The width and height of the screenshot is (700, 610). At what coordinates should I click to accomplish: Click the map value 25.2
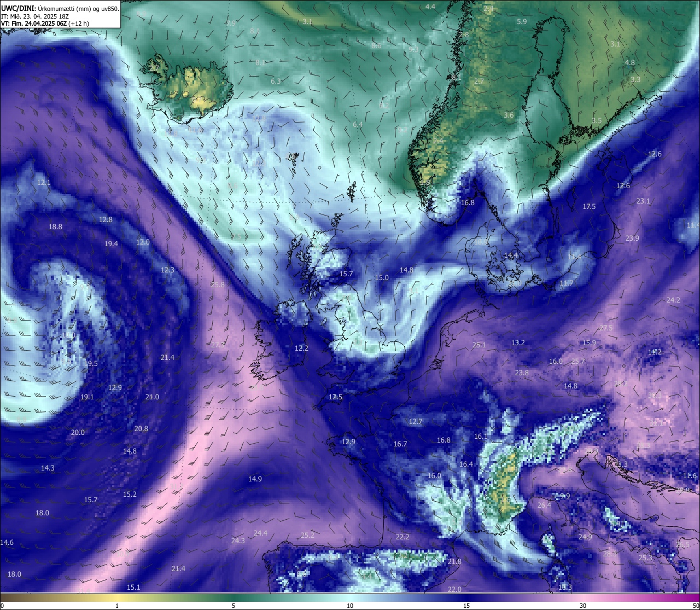point(307,535)
